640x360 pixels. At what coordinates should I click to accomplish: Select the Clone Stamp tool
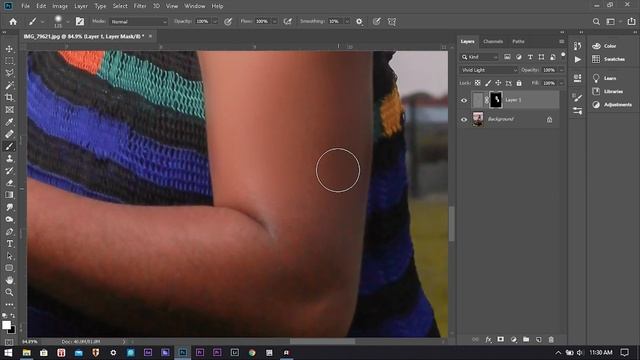9,158
